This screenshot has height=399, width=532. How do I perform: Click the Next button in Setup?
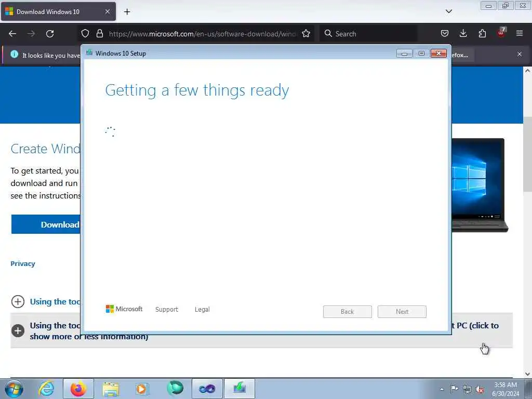click(402, 312)
